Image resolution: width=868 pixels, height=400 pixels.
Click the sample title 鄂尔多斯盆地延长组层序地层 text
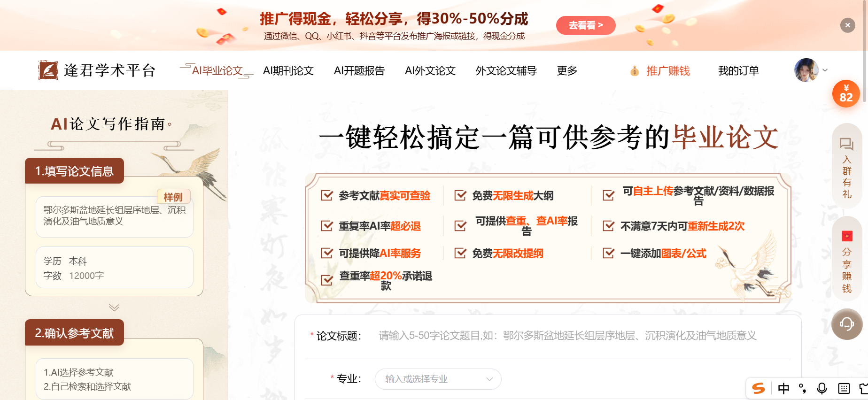click(x=115, y=215)
